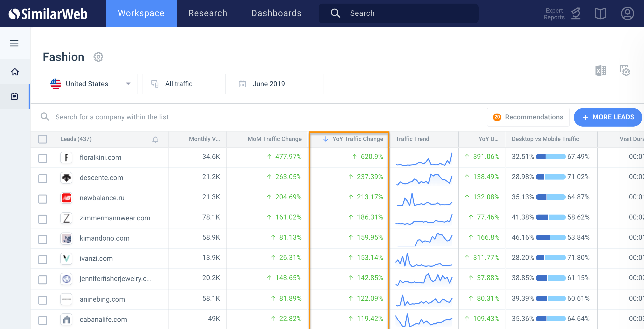Image resolution: width=644 pixels, height=329 pixels.
Task: Sort by Leads (437) header
Action: [x=76, y=139]
